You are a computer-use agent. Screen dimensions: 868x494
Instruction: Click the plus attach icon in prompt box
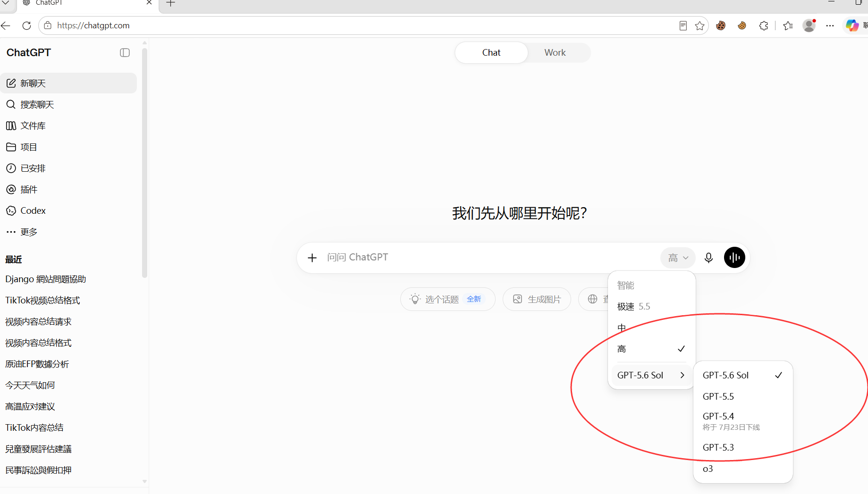(x=312, y=258)
